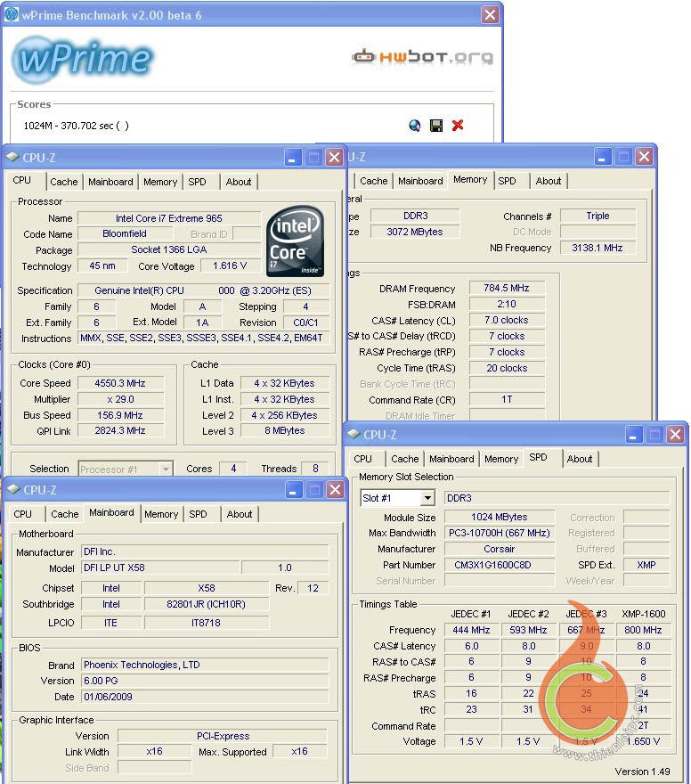This screenshot has height=784, width=691.
Task: Click the 20 clocks tRAS value
Action: point(507,368)
